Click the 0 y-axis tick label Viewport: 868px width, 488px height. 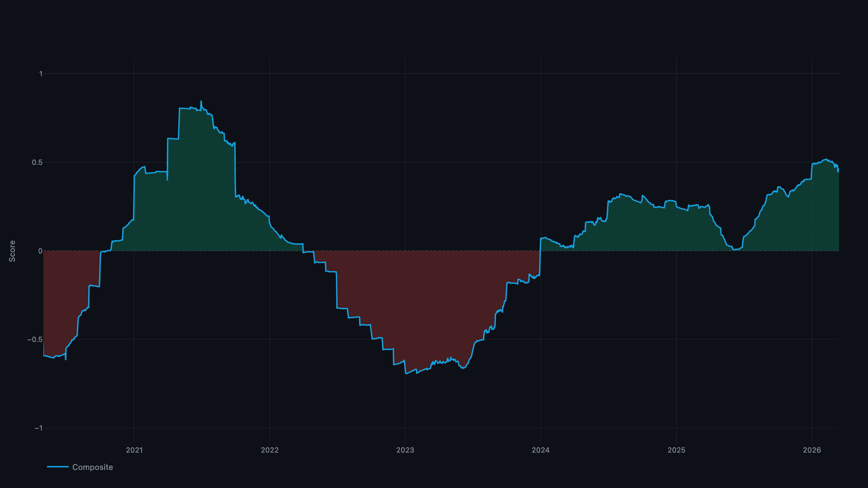[x=41, y=251]
